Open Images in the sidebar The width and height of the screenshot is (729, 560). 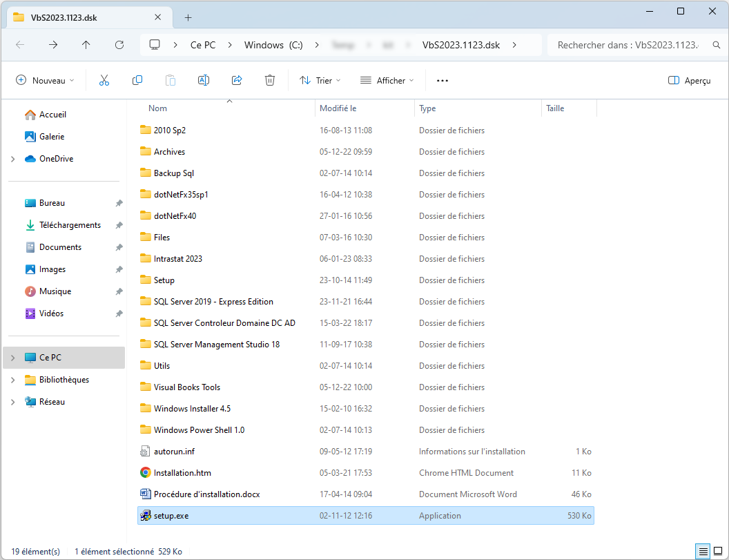tap(45, 269)
